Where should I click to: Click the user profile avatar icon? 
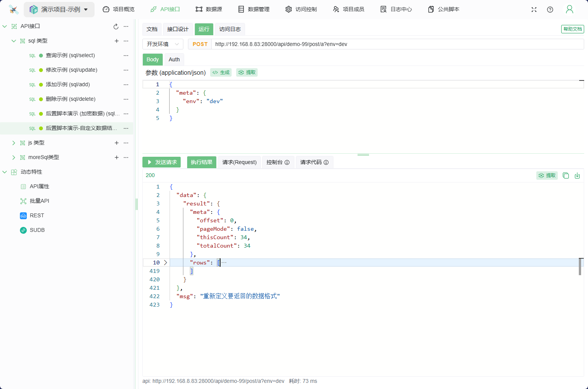pos(570,10)
